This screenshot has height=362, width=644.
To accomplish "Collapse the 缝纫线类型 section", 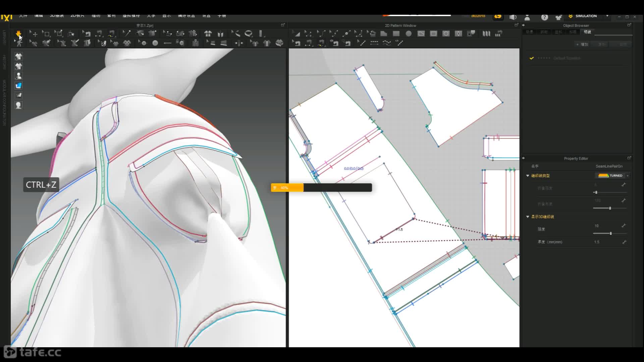I will (528, 176).
